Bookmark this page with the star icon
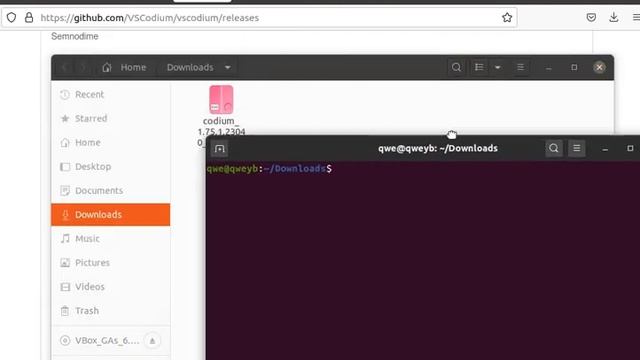 507,18
